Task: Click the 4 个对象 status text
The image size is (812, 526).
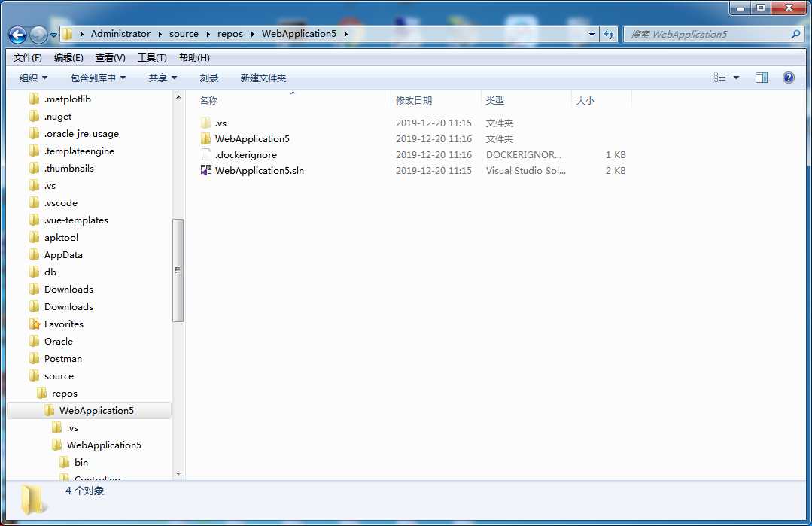Action: click(x=84, y=491)
